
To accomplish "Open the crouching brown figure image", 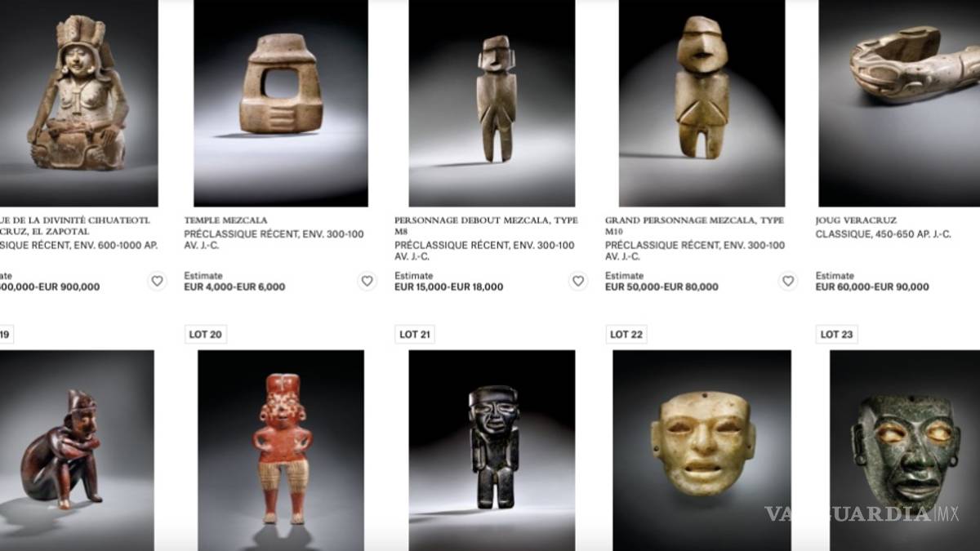I will [x=77, y=451].
